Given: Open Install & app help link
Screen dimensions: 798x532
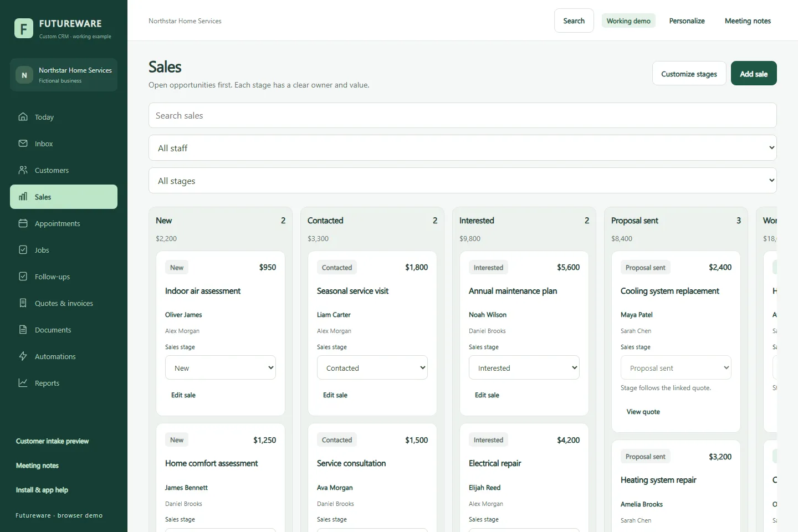Looking at the screenshot, I should [42, 490].
